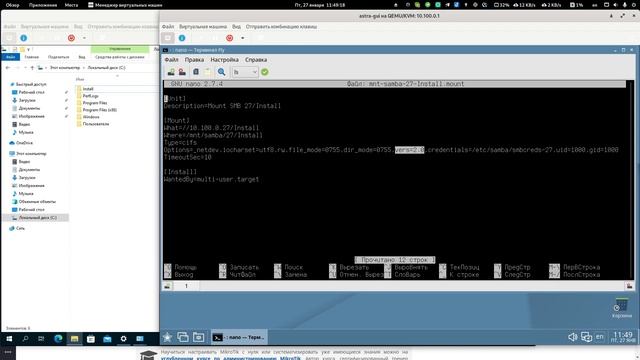Select OneDrive in Explorer sidebar
This screenshot has width=640, height=360.
(24, 143)
